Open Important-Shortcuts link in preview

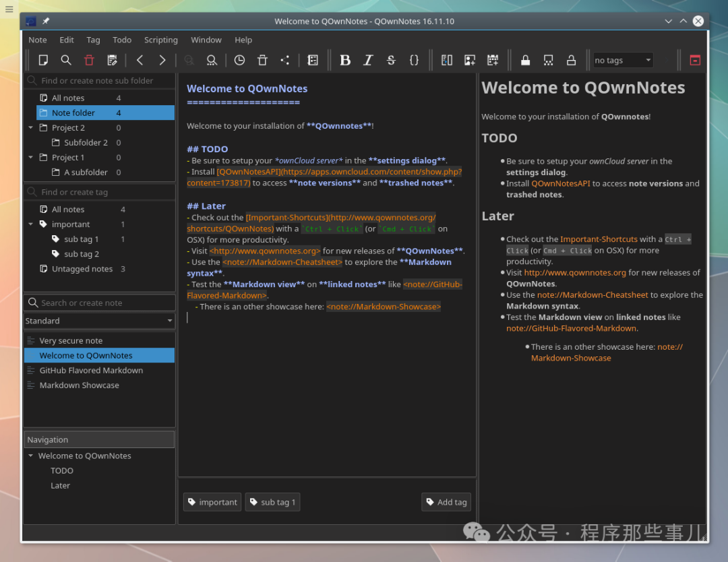point(599,239)
